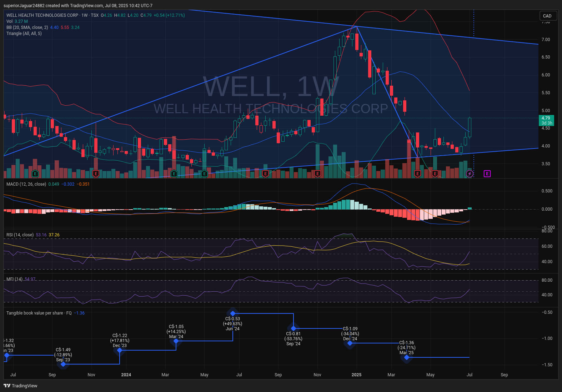Select the Dec '24 C$-1.09 book value point
This screenshot has height=392, width=562.
pos(350,343)
